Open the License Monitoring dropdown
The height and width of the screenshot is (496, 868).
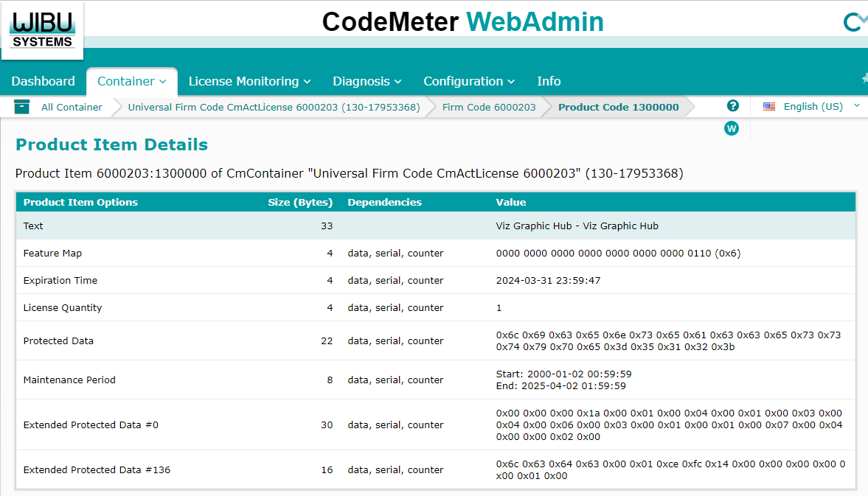click(249, 81)
